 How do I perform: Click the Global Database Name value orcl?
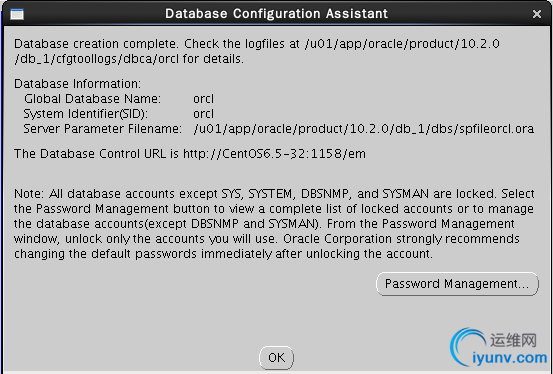click(x=203, y=99)
